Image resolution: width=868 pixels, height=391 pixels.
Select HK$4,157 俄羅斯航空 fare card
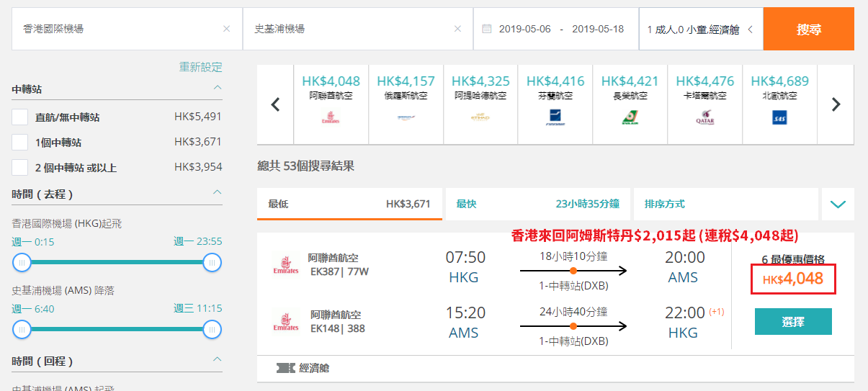click(x=406, y=104)
